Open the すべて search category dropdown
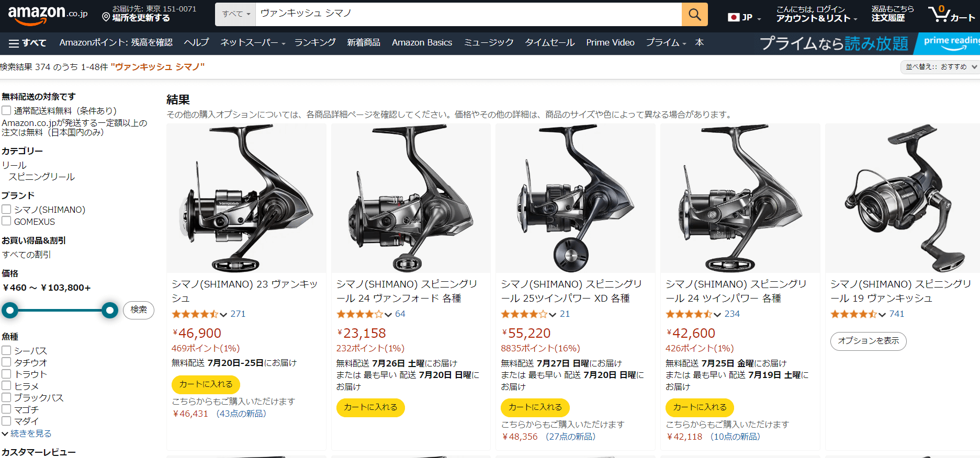The height and width of the screenshot is (458, 980). (235, 14)
